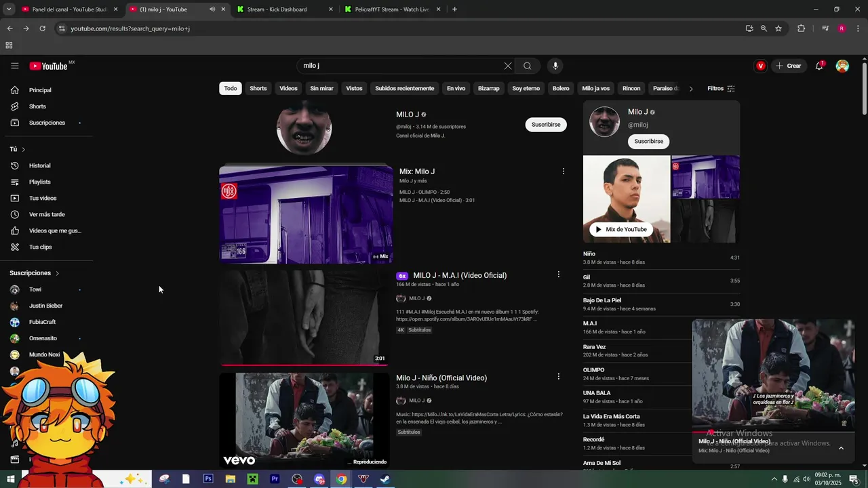Screen dimensions: 868x488
Task: Bookmark this page with the star icon
Action: [x=778, y=28]
